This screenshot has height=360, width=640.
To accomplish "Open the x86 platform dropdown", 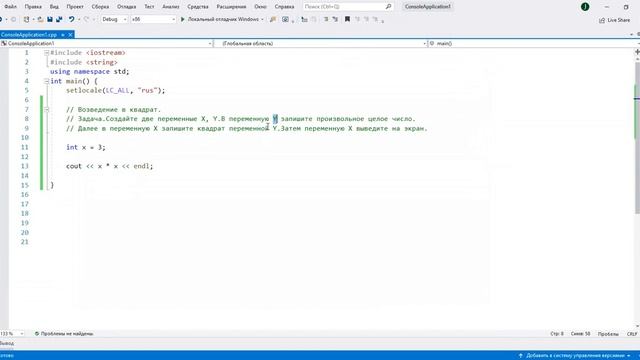I will click(x=153, y=19).
